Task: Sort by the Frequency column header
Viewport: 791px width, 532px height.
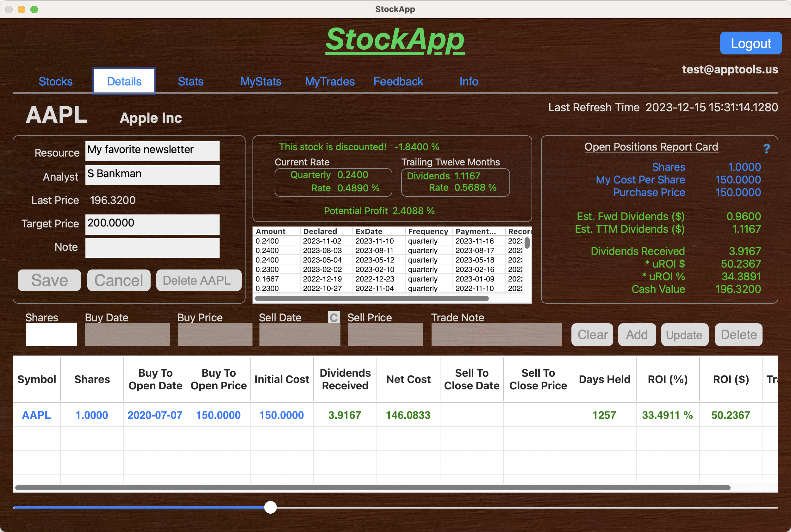Action: (x=429, y=232)
